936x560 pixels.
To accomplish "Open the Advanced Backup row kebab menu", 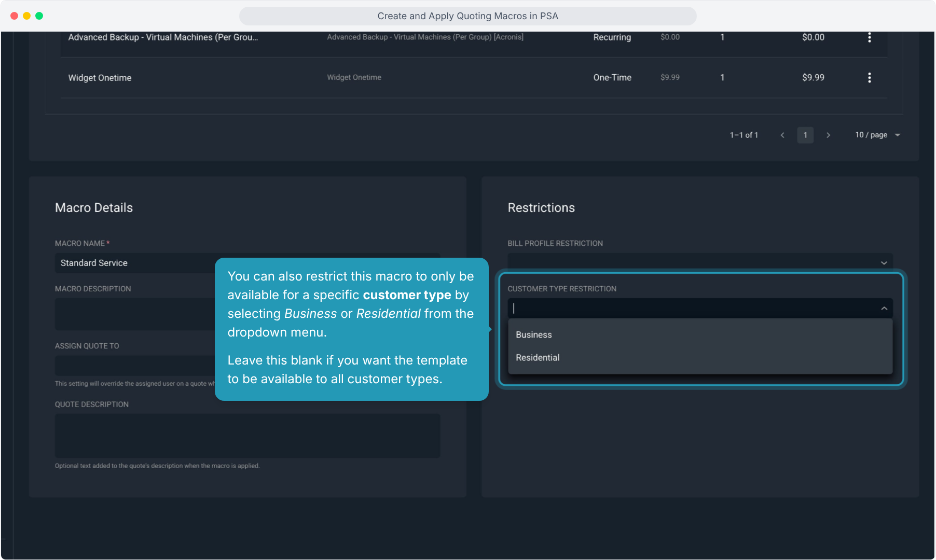I will pyautogui.click(x=870, y=37).
